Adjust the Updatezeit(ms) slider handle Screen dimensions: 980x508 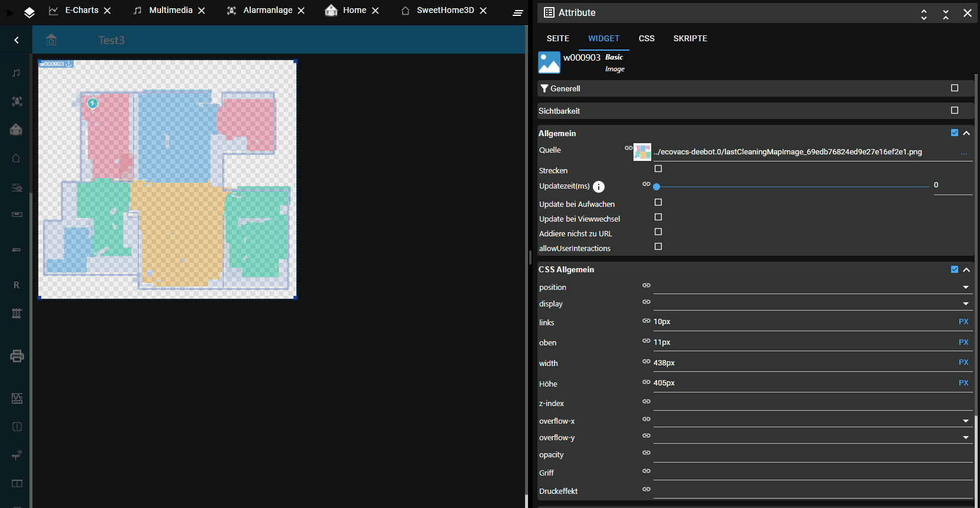[656, 187]
